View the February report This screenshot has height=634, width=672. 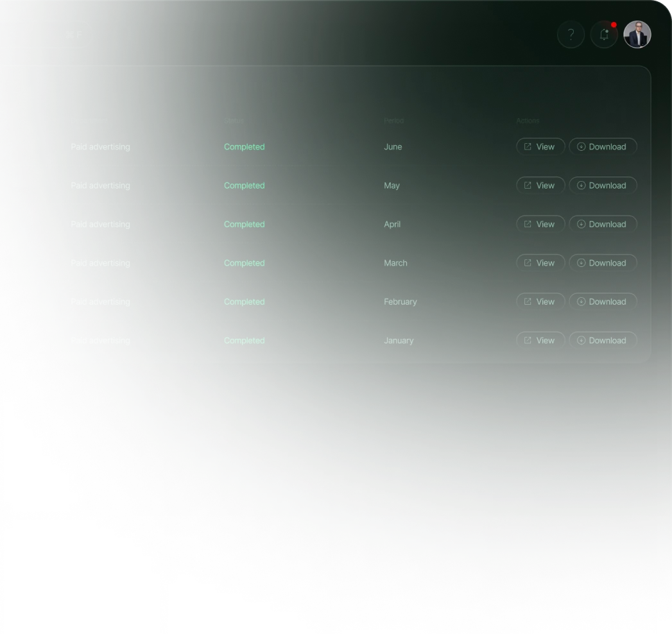(540, 302)
